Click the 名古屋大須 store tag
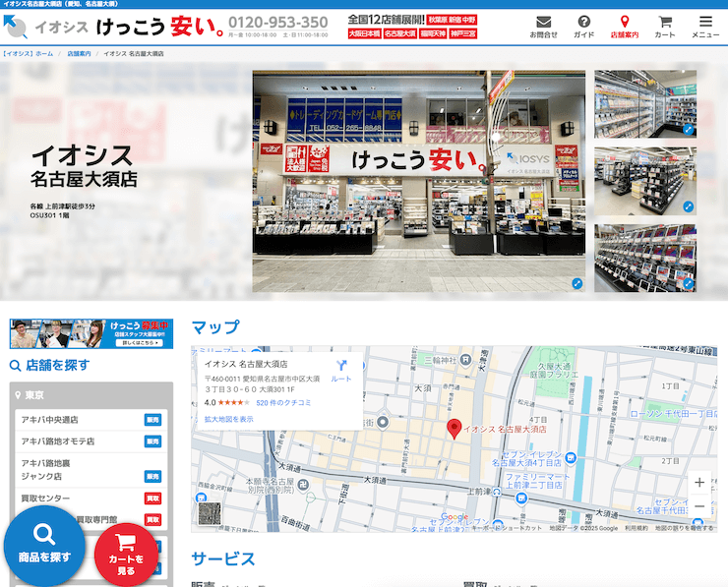 click(x=399, y=33)
